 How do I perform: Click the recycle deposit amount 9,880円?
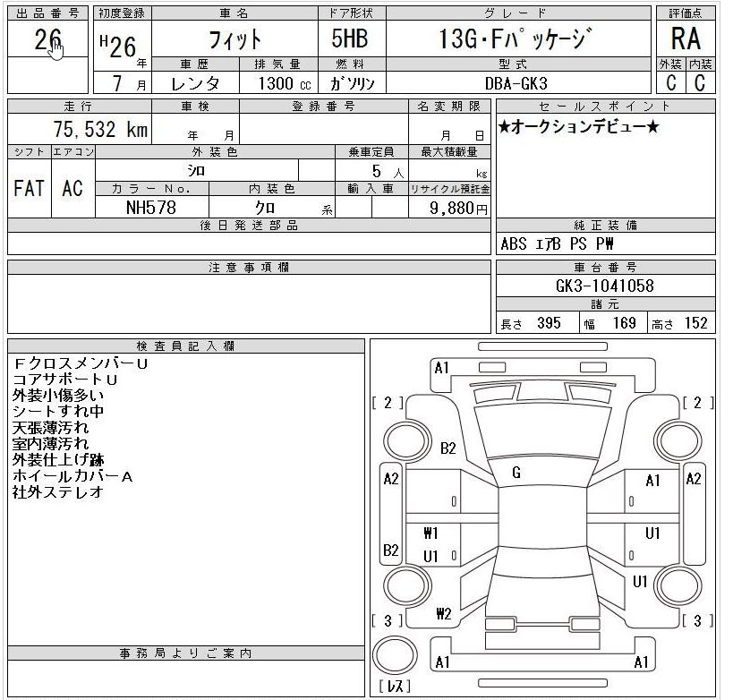coord(449,208)
